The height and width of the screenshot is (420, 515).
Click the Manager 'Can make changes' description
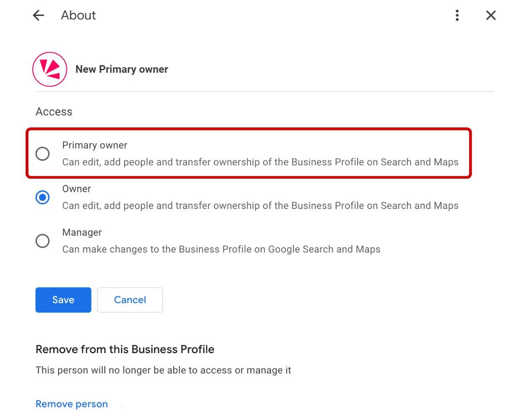click(x=221, y=249)
